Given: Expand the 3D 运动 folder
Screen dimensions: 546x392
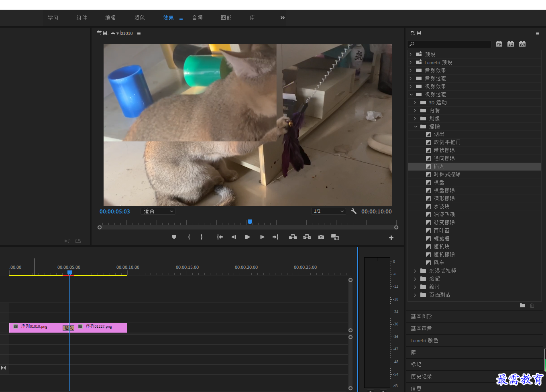Looking at the screenshot, I should point(415,102).
